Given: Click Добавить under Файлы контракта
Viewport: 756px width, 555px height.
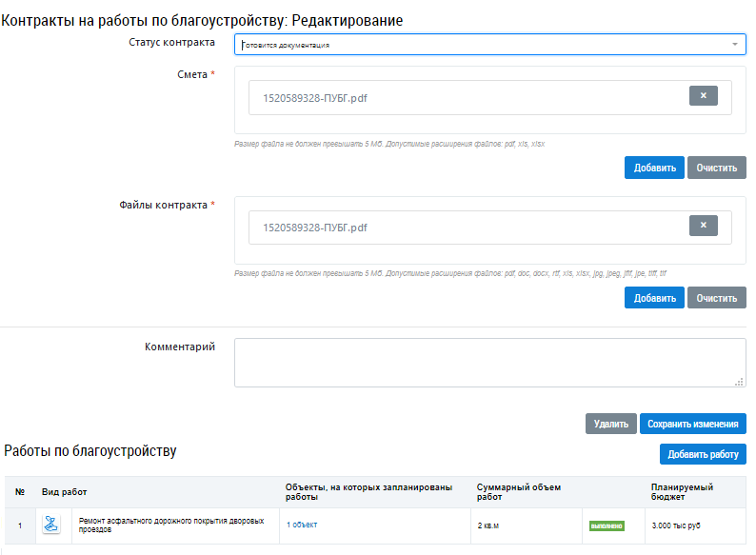Looking at the screenshot, I should pyautogui.click(x=654, y=298).
